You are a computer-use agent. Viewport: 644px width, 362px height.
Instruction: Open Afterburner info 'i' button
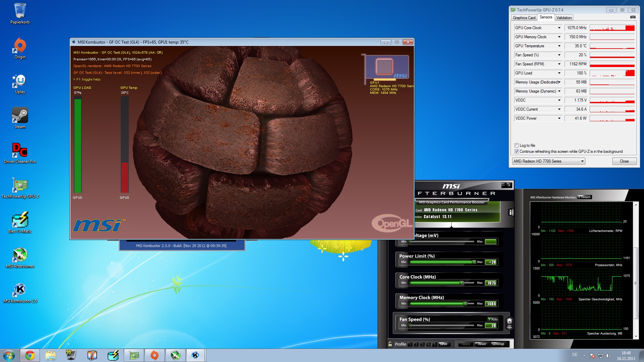click(511, 212)
